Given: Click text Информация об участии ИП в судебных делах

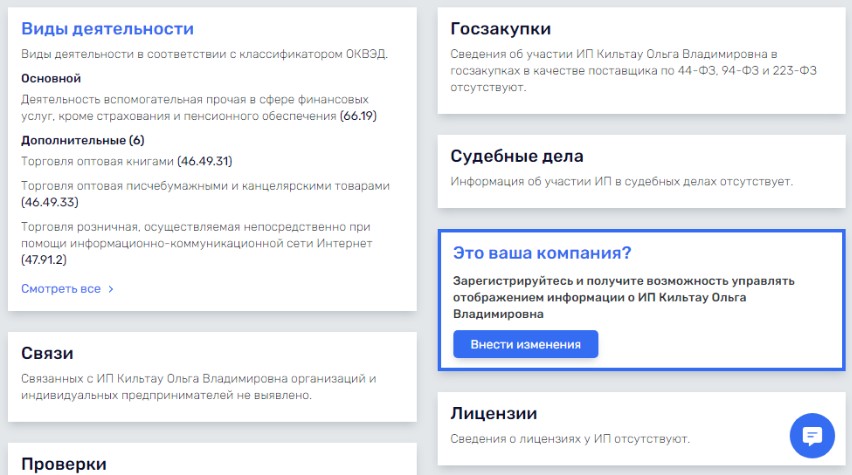Looking at the screenshot, I should [622, 182].
